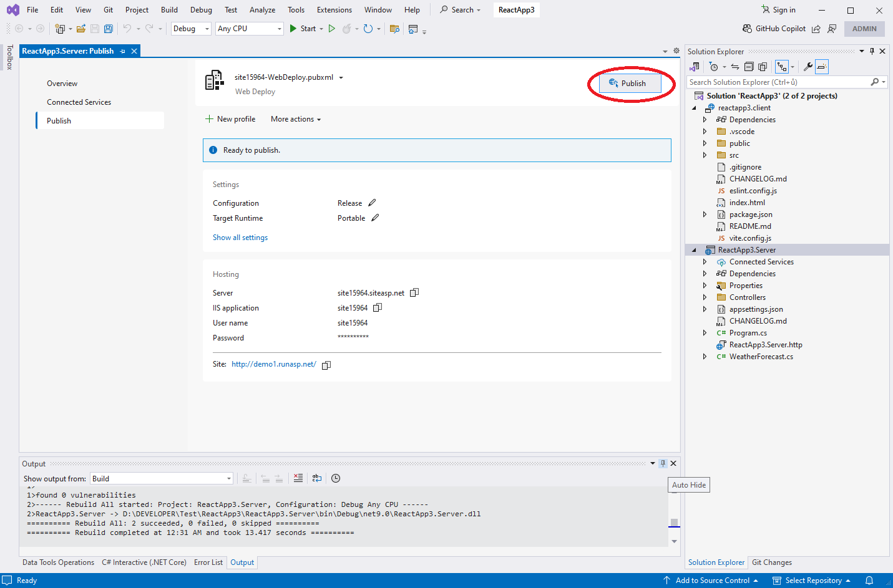Toggle file nesting view in Solution Explorer

point(782,67)
